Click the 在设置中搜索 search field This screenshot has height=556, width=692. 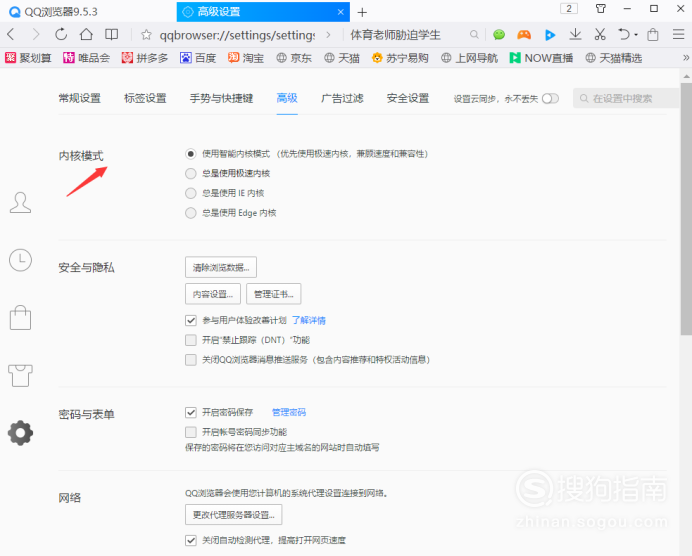(x=626, y=98)
